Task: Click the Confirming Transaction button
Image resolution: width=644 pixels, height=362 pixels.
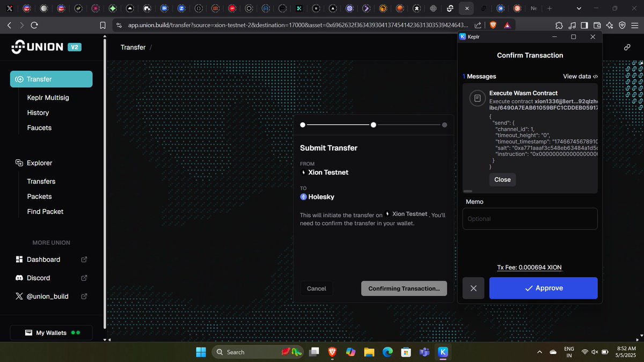Action: pos(404,289)
